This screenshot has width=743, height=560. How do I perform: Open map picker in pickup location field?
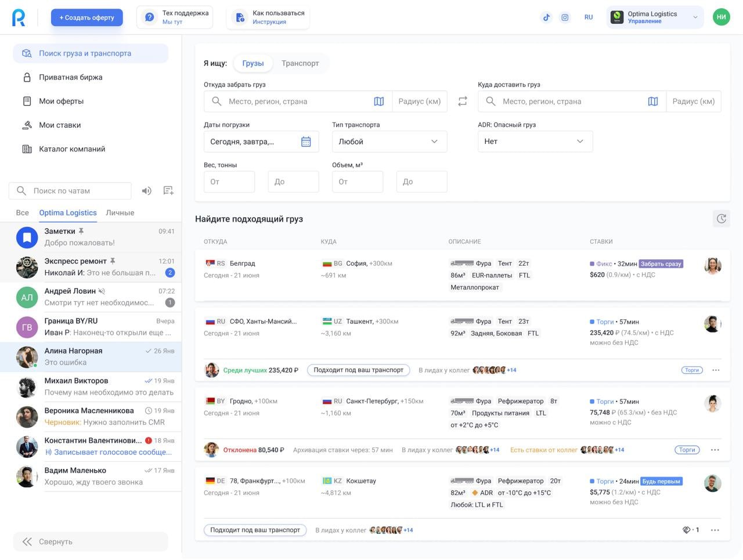[x=379, y=102]
